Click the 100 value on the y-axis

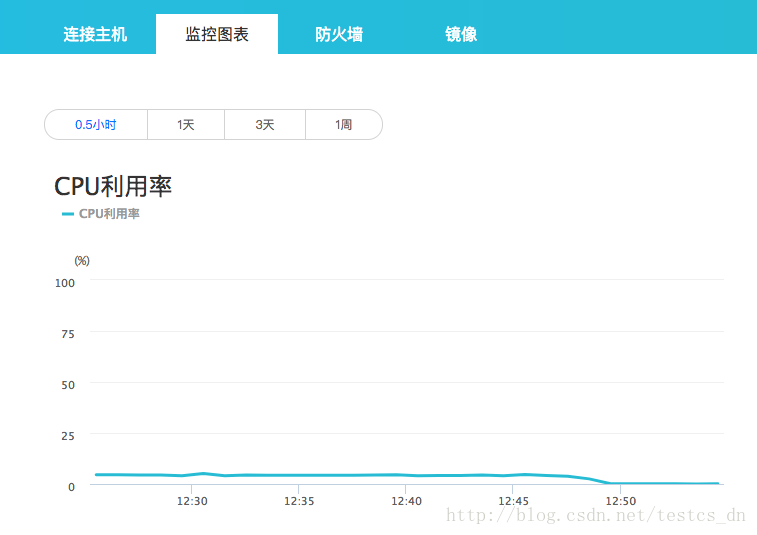pos(65,283)
